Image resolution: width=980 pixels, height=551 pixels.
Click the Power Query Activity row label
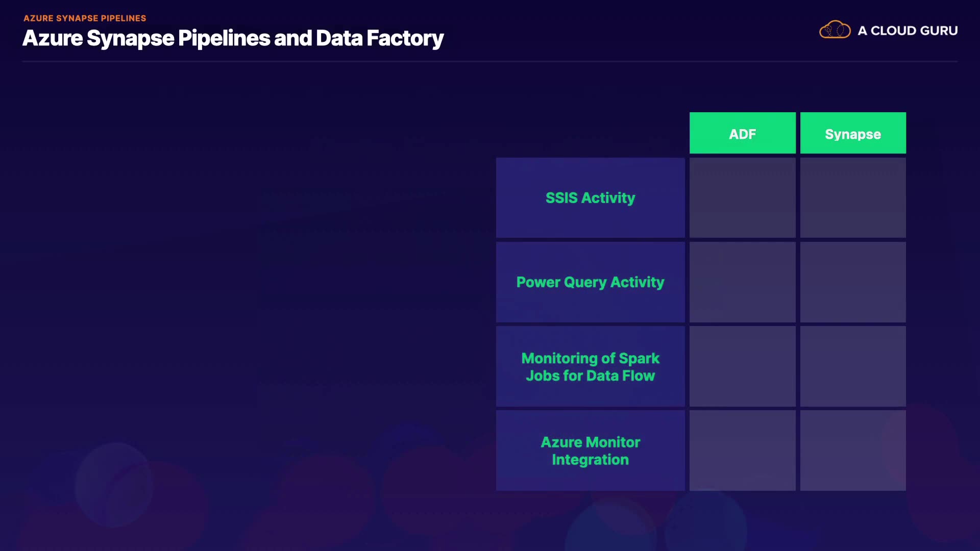click(590, 282)
